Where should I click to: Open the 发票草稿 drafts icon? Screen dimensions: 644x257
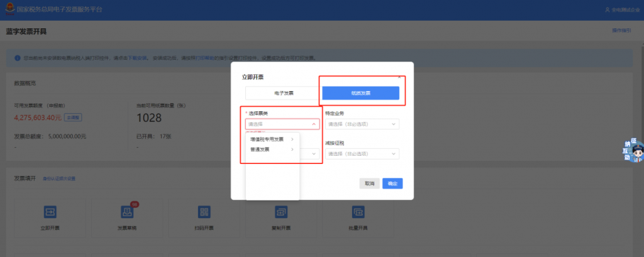pos(127,212)
